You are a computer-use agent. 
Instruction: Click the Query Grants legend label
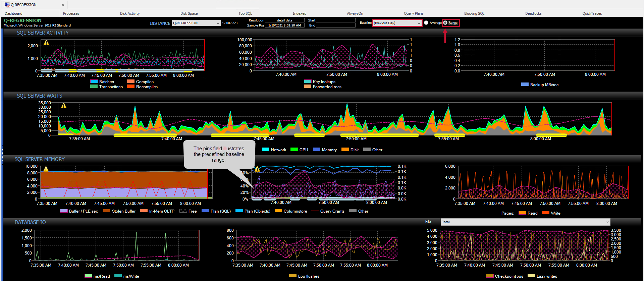332,211
